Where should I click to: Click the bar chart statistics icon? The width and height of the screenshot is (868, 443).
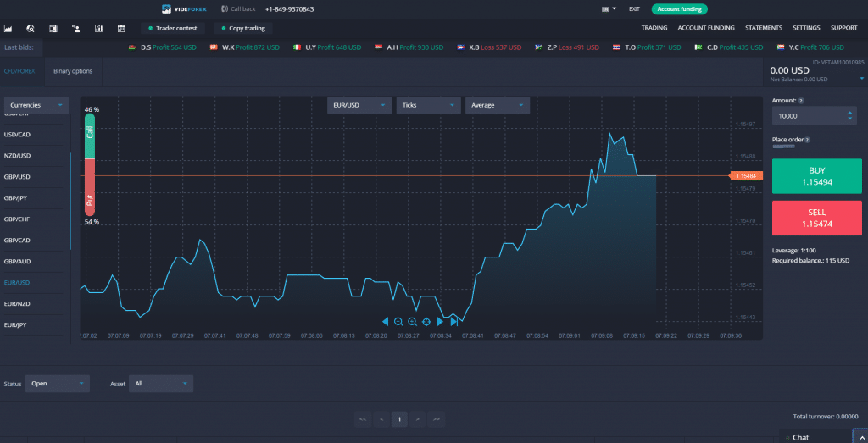pos(99,28)
